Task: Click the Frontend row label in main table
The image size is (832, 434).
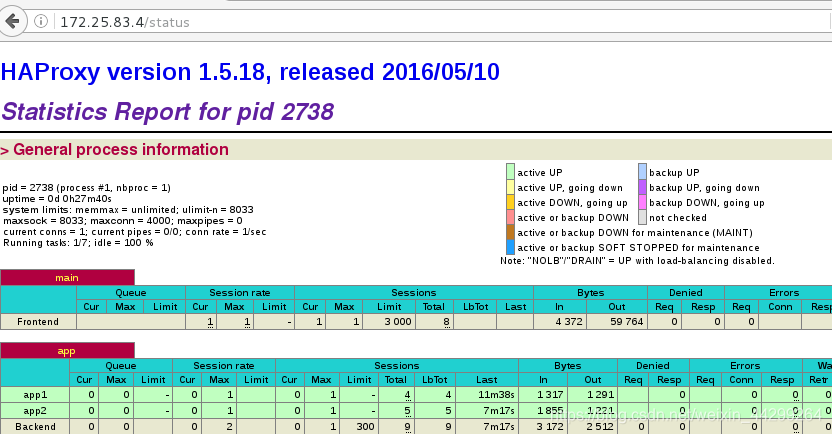Action: click(38, 322)
